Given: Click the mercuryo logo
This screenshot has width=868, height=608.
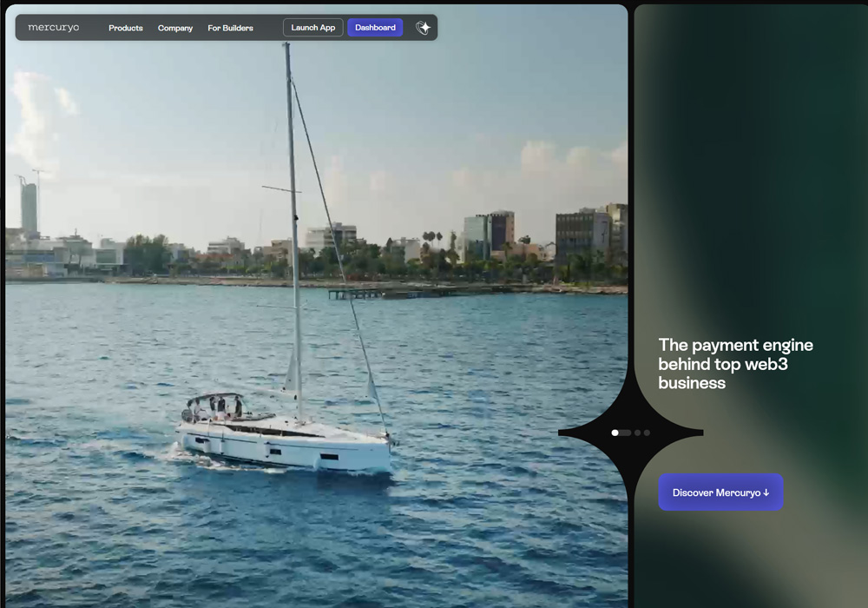Looking at the screenshot, I should 54,27.
